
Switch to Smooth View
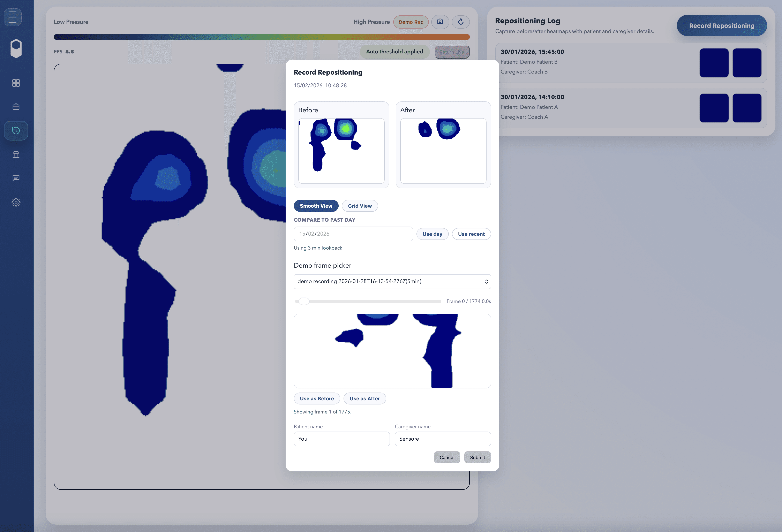(316, 206)
